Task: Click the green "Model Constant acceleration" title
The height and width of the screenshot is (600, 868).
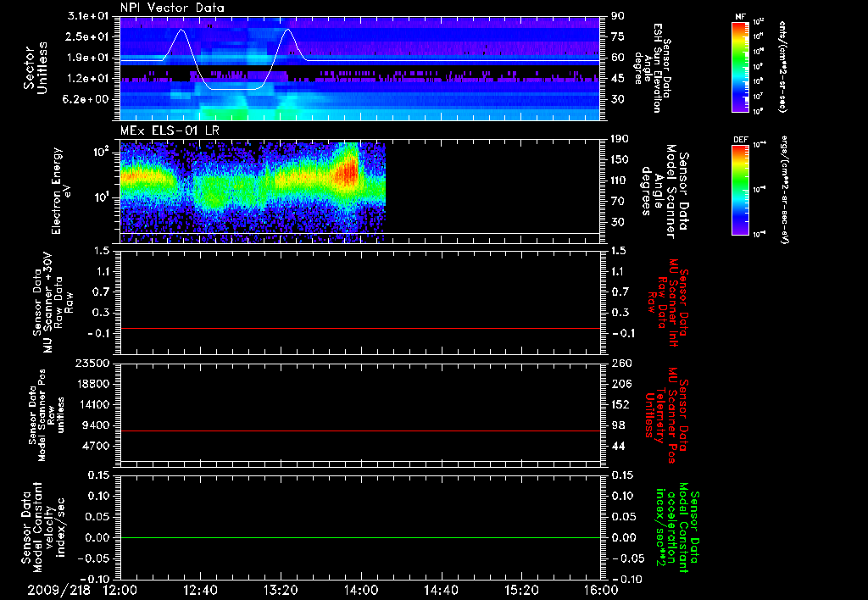Action: pos(676,528)
